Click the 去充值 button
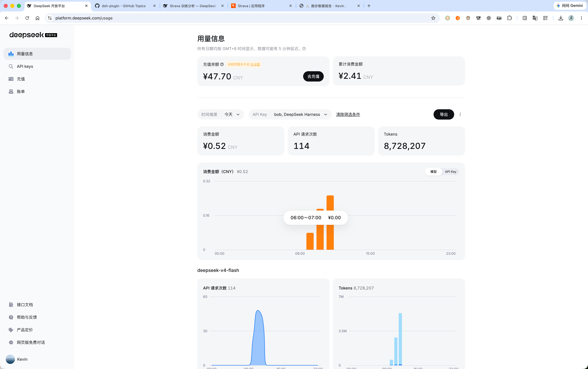Screen dimensions: 588x369 pos(313,76)
